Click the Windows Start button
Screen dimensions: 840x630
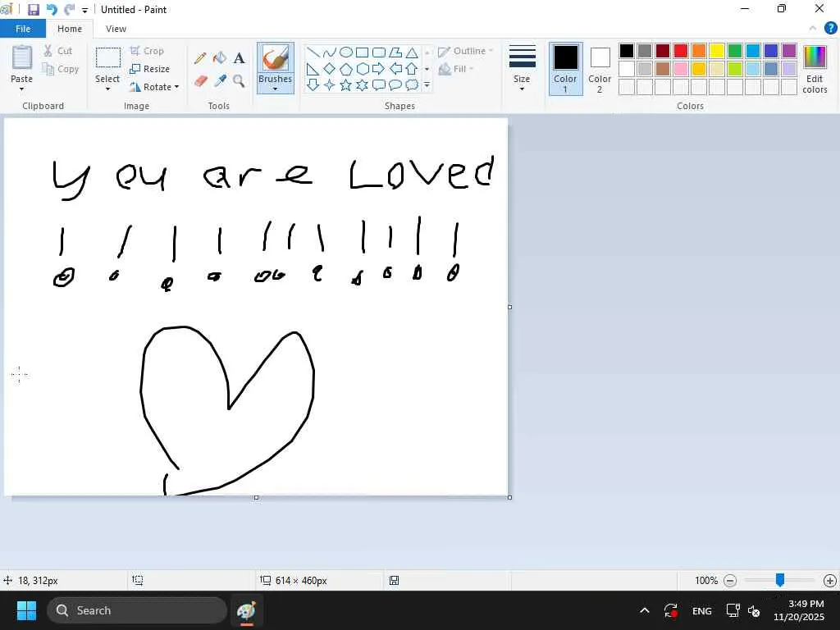(x=26, y=610)
